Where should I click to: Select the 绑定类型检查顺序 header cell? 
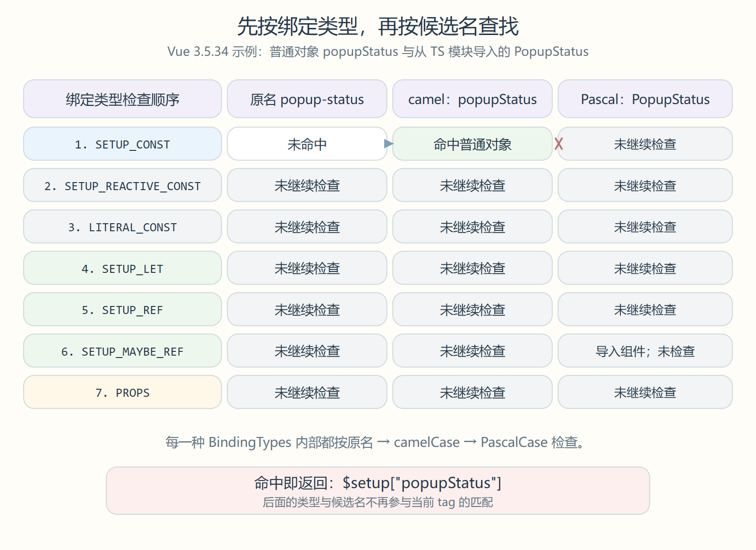(122, 99)
